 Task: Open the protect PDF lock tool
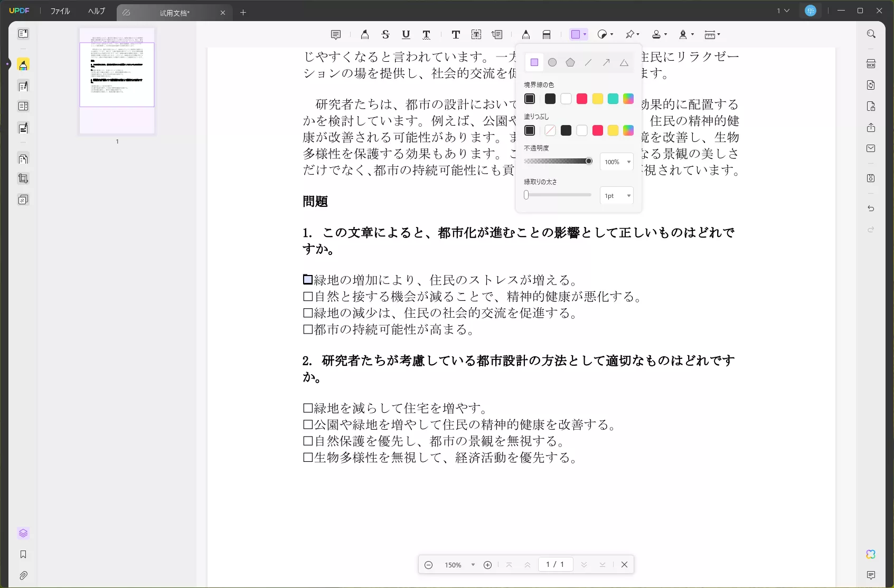pos(871,106)
